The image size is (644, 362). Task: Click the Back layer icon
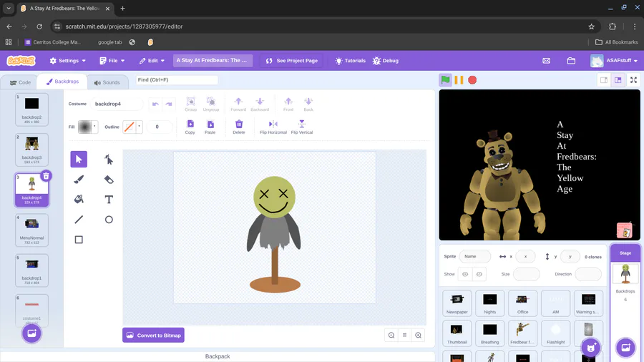tap(308, 104)
